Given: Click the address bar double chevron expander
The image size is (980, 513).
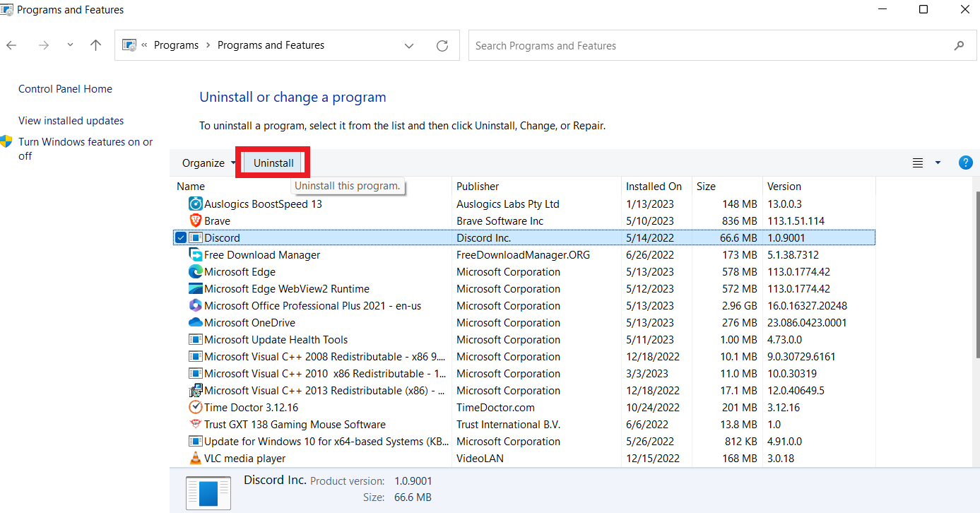Looking at the screenshot, I should (144, 45).
